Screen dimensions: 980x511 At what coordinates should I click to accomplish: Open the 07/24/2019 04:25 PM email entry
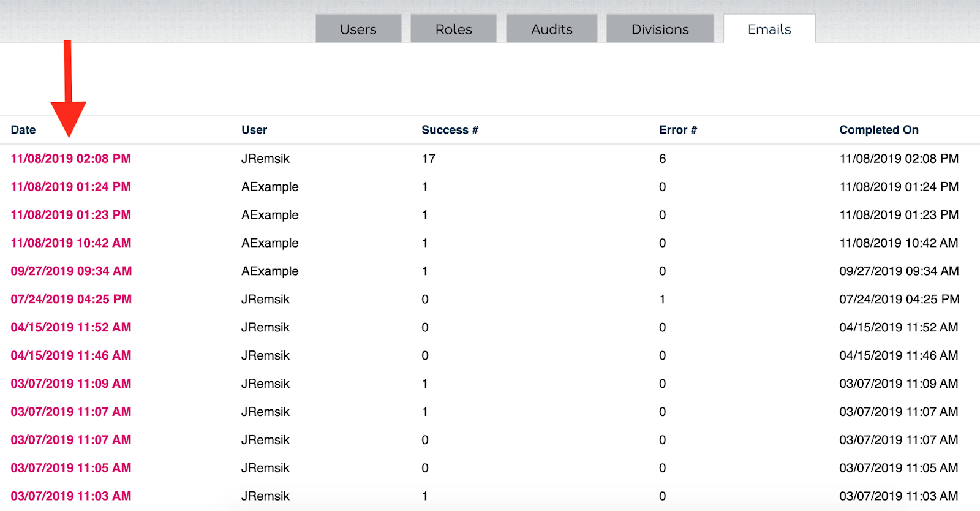tap(71, 300)
